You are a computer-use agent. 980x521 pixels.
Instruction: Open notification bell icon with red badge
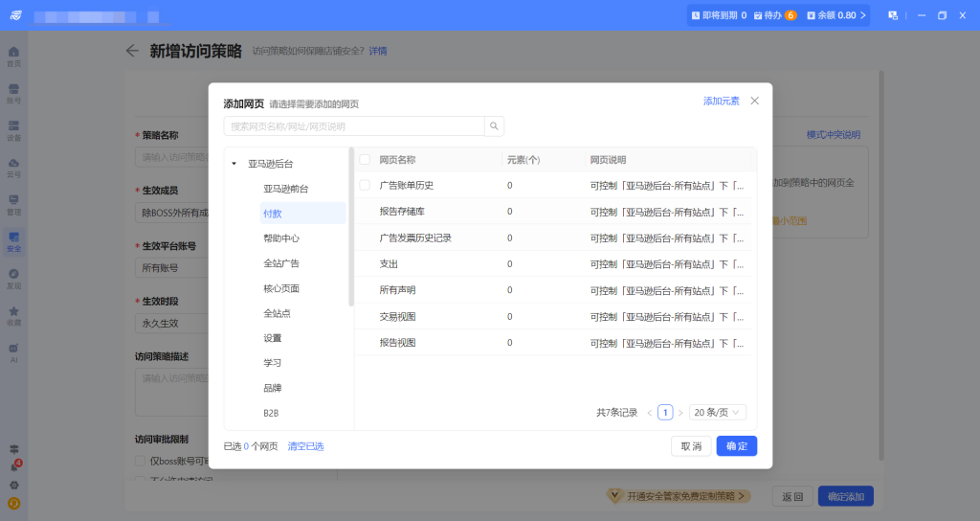point(13,466)
